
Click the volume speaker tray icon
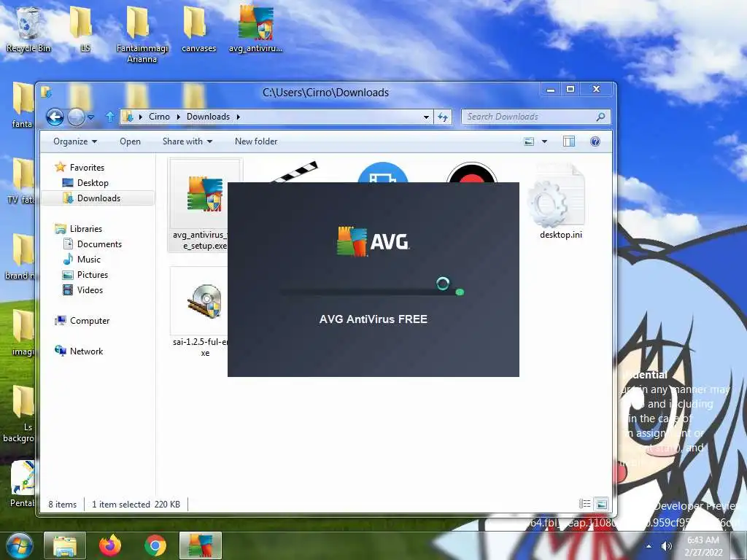pyautogui.click(x=667, y=546)
